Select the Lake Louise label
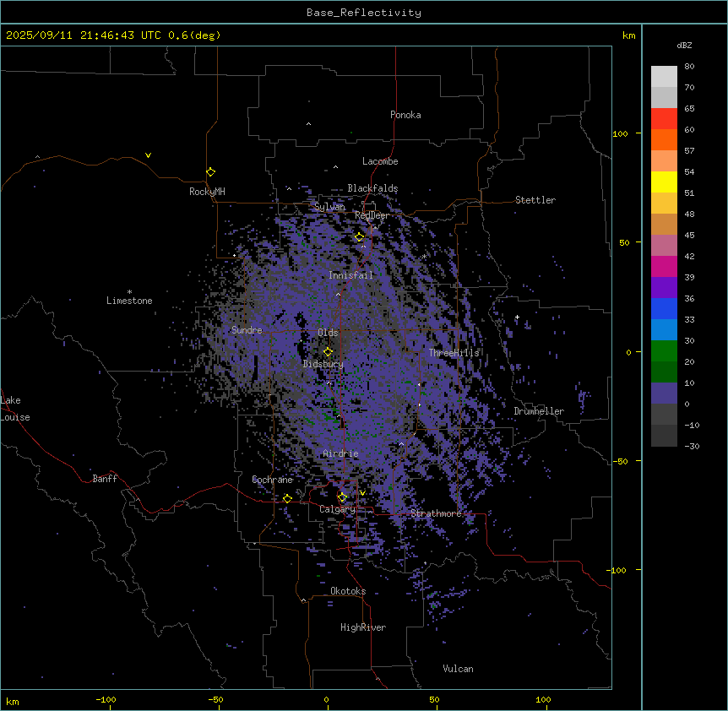The height and width of the screenshot is (711, 728). pyautogui.click(x=15, y=409)
